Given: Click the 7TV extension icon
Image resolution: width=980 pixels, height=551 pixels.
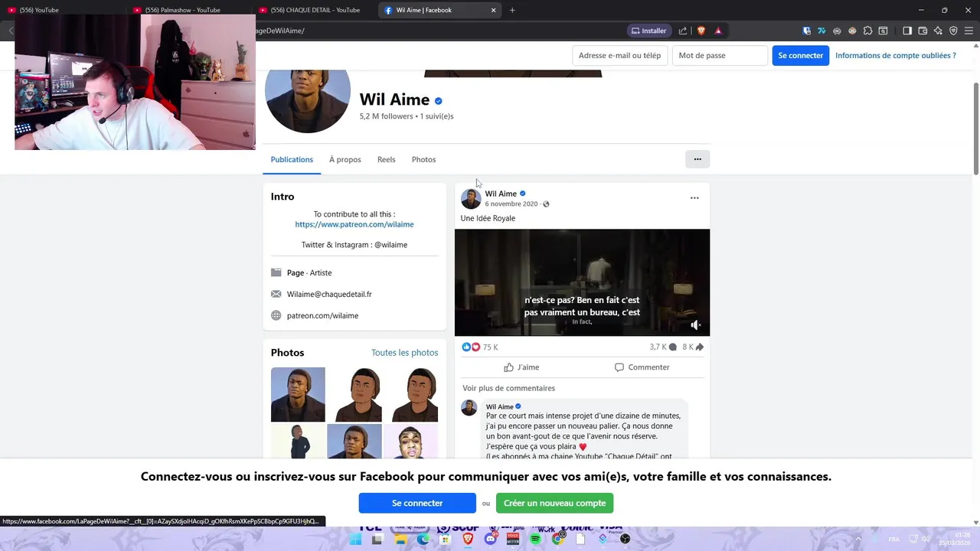Looking at the screenshot, I should (x=822, y=31).
